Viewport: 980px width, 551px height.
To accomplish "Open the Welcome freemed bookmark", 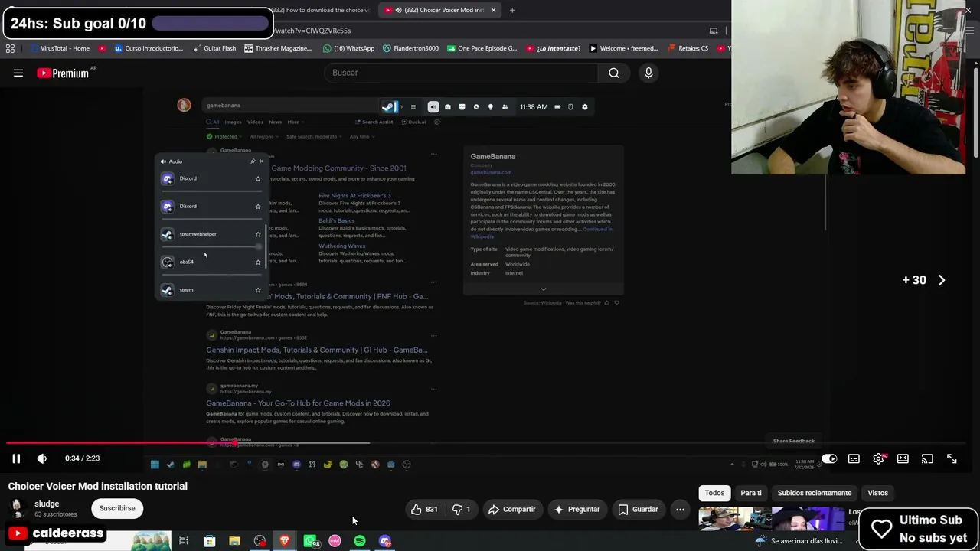I will click(624, 48).
